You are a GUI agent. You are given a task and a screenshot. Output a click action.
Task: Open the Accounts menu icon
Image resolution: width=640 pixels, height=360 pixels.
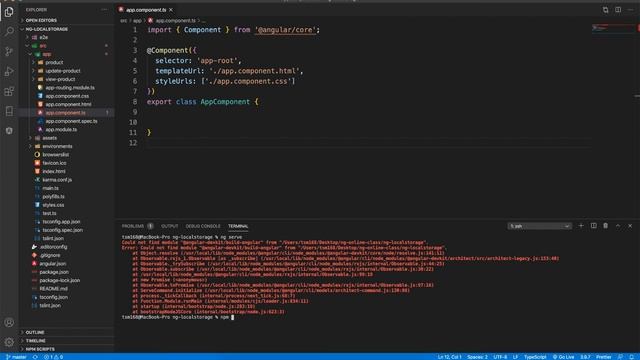[x=9, y=322]
